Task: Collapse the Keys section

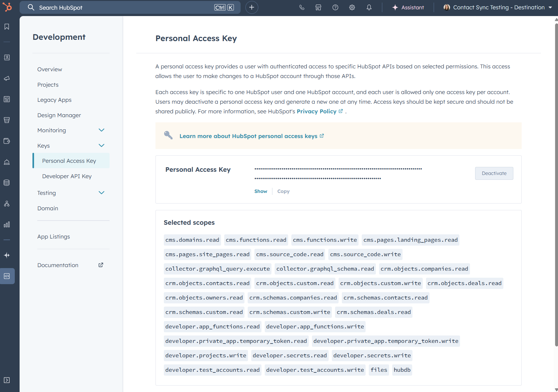Action: (102, 145)
